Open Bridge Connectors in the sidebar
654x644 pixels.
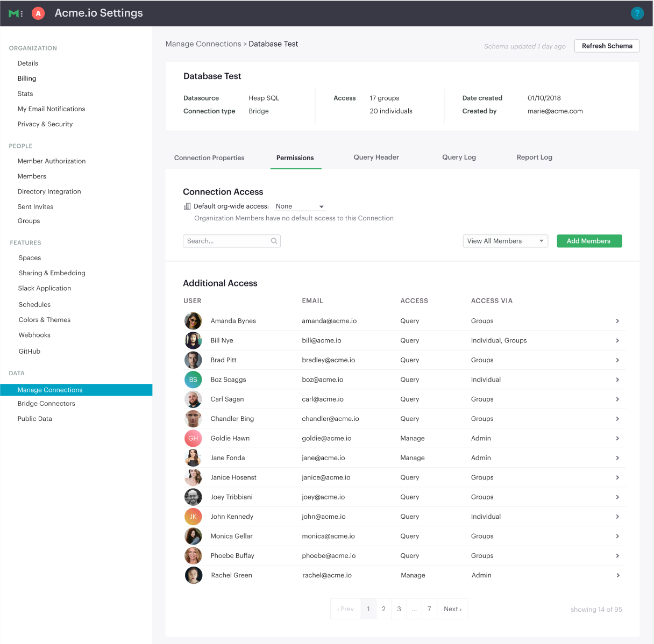tap(46, 404)
